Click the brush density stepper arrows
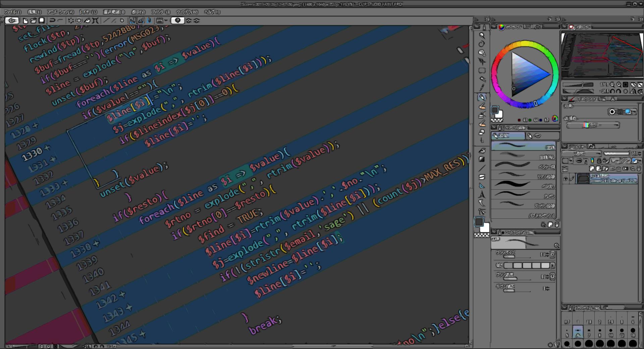The width and height of the screenshot is (644, 349). (x=548, y=277)
